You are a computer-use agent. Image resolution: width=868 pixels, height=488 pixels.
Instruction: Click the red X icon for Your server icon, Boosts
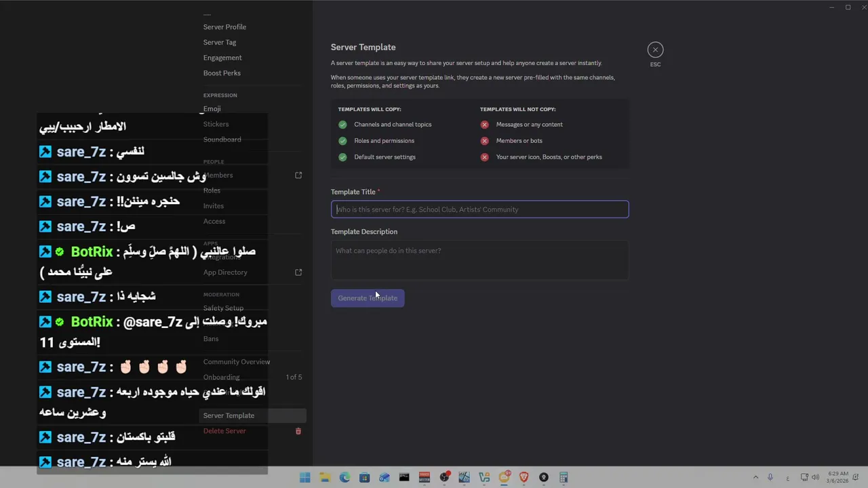[x=484, y=157]
